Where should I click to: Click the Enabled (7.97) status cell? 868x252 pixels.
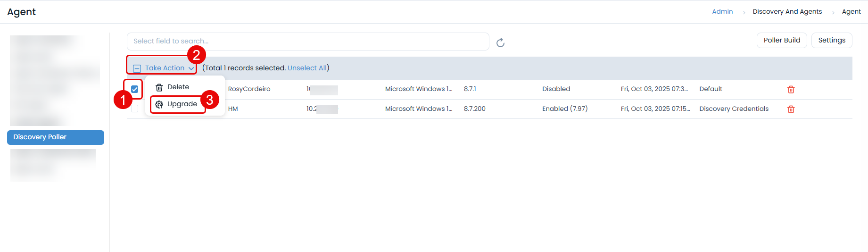tap(564, 109)
